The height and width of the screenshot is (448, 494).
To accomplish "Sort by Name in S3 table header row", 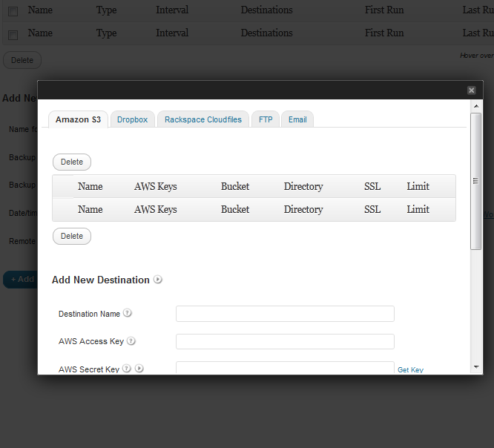I will coord(90,186).
